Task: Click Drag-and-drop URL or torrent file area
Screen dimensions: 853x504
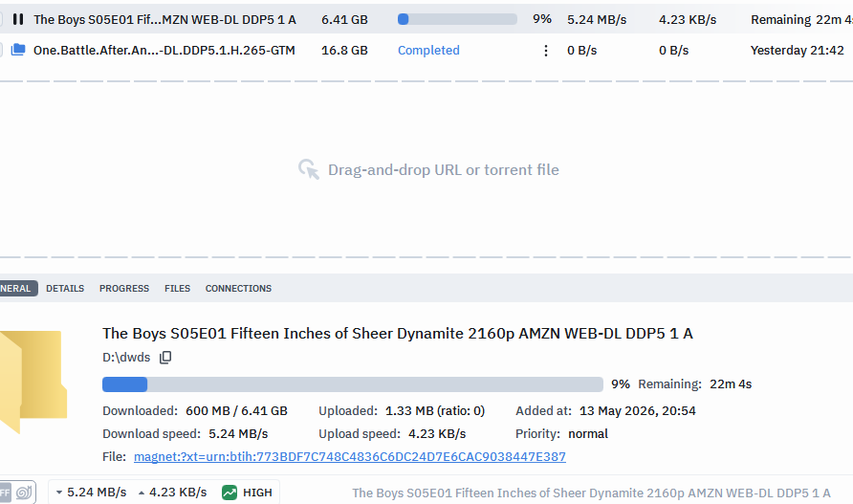Action: [428, 170]
